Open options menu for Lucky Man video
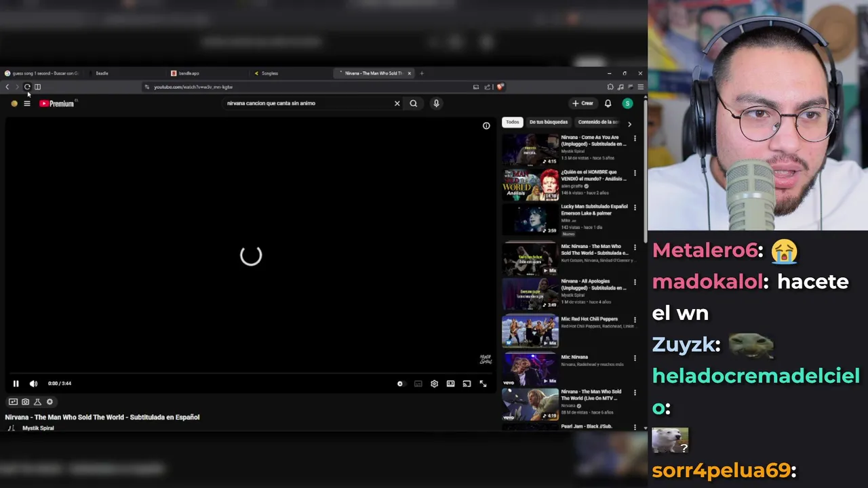This screenshot has height=488, width=868. [635, 207]
